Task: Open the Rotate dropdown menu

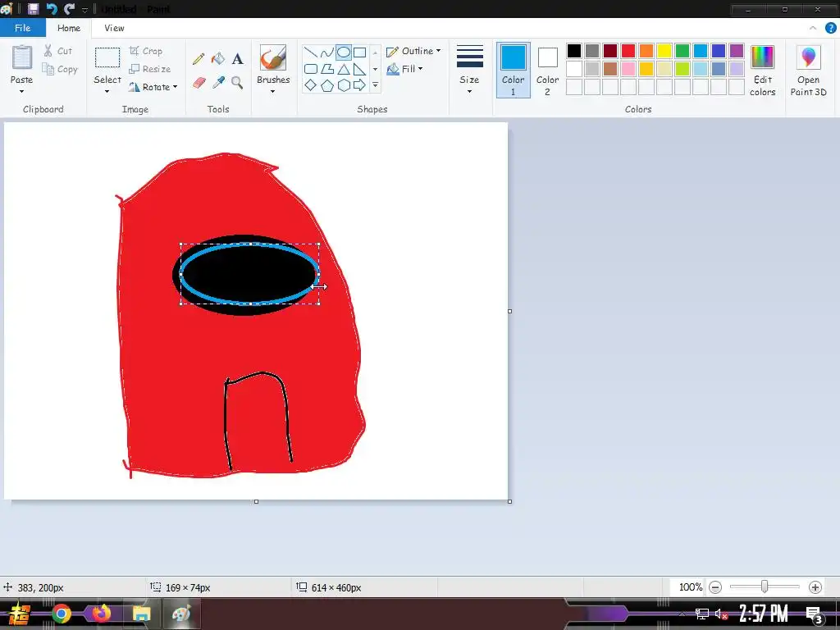Action: 153,87
